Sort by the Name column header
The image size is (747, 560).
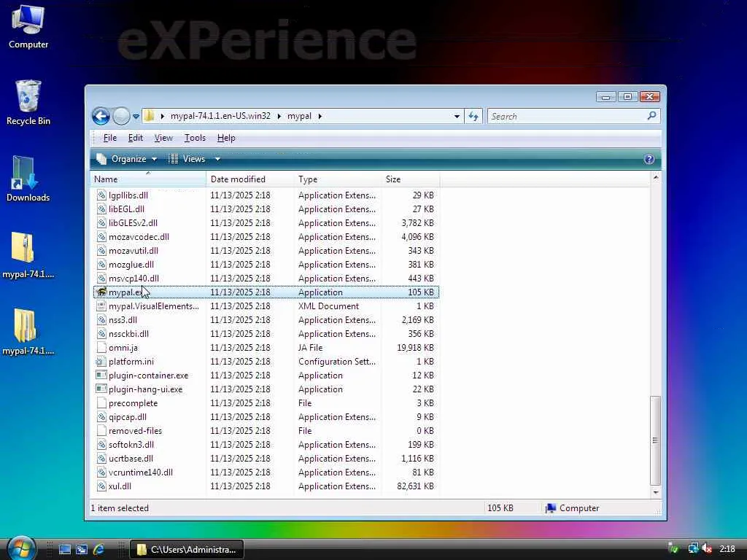tap(148, 179)
